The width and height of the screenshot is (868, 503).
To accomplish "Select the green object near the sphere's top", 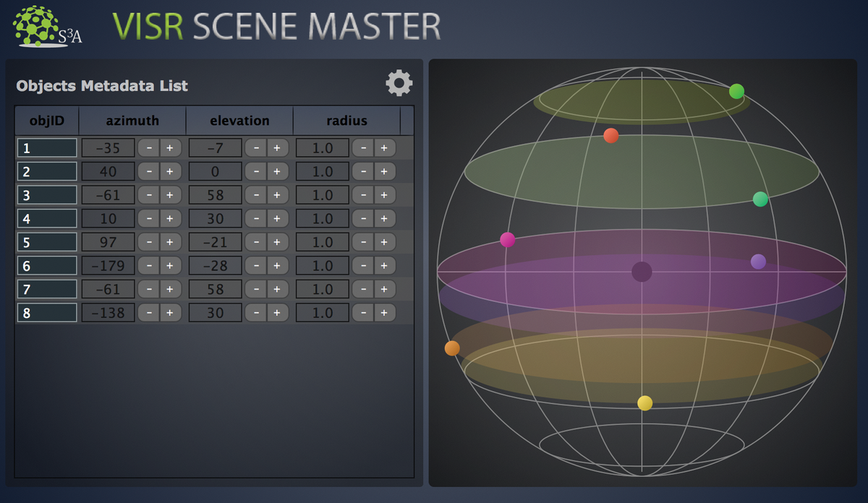I will coord(736,92).
